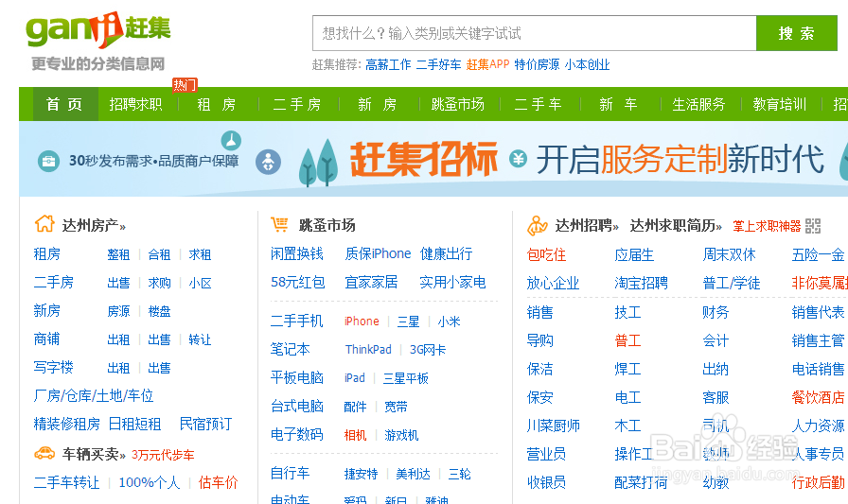Click the 特价房源 recommended link
The height and width of the screenshot is (504, 848).
click(537, 65)
